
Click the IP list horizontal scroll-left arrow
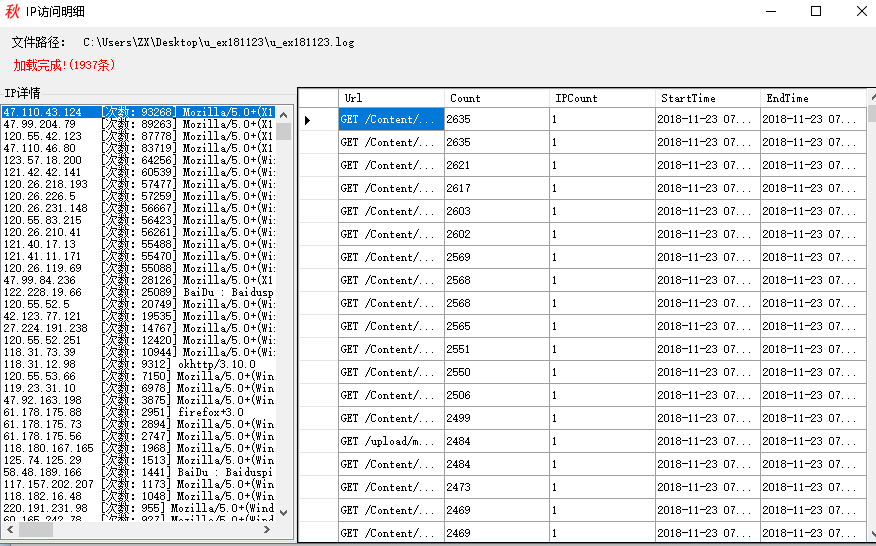pyautogui.click(x=8, y=529)
